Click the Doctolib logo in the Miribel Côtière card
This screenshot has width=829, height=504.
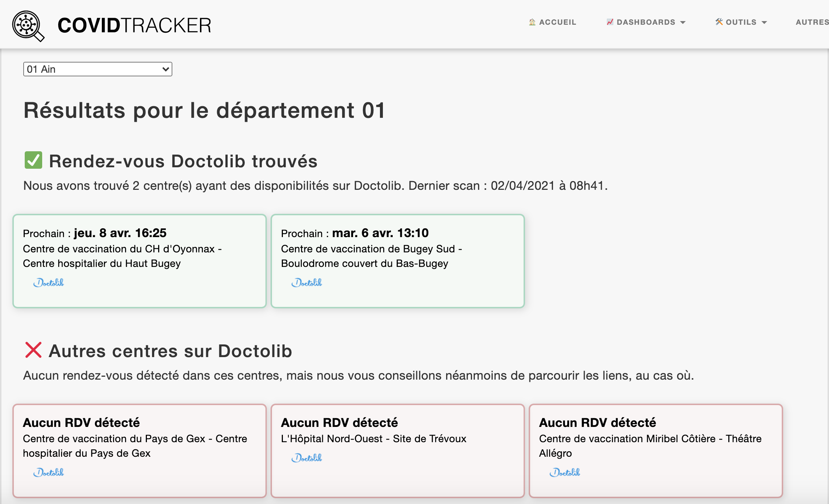(565, 472)
